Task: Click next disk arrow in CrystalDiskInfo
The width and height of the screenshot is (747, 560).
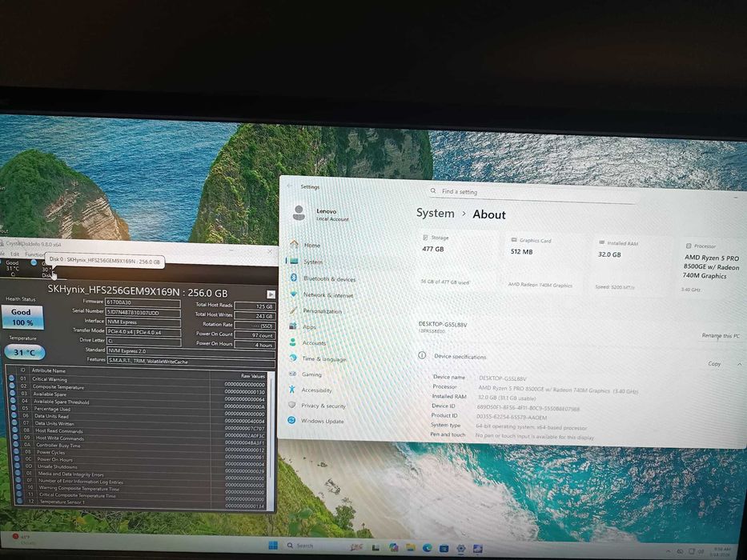Action: tap(271, 294)
